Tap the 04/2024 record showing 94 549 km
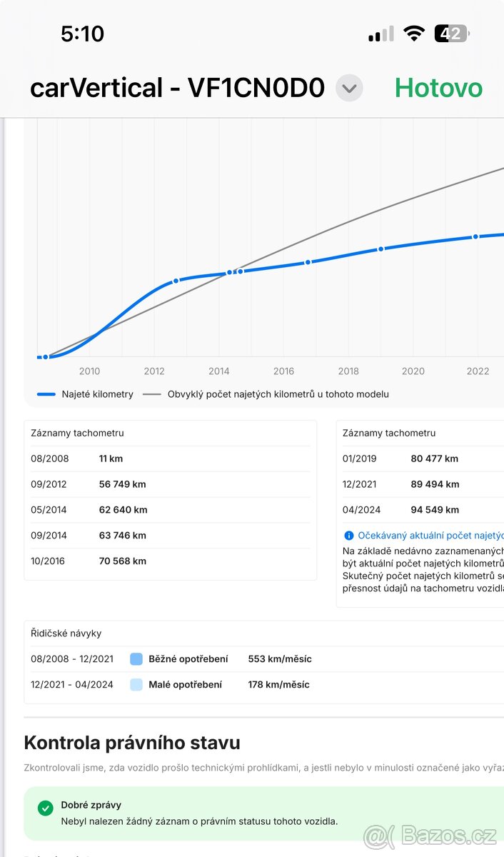This screenshot has height=857, width=504. (x=421, y=510)
